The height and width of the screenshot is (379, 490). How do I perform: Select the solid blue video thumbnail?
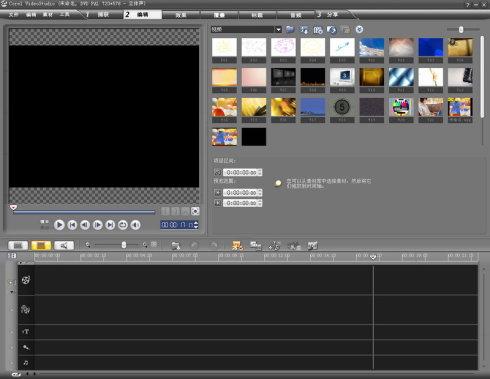[431, 47]
